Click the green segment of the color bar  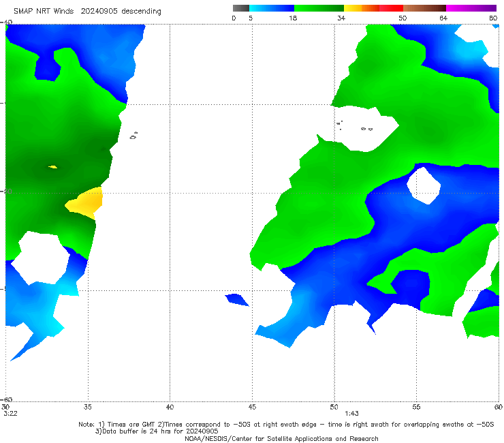(x=319, y=8)
